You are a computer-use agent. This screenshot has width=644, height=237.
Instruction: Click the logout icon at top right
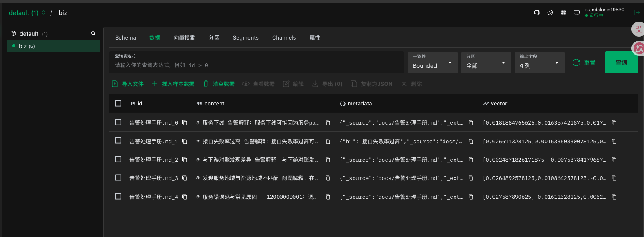point(637,12)
